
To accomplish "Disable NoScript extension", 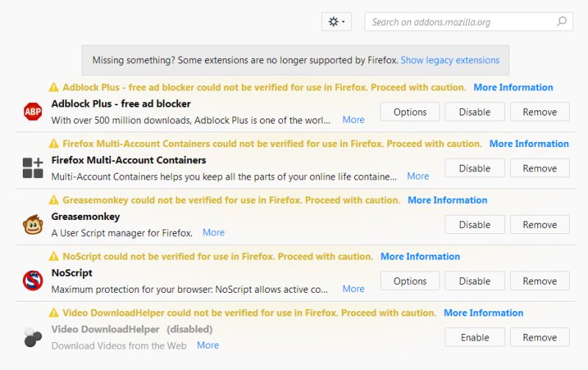I will 475,281.
